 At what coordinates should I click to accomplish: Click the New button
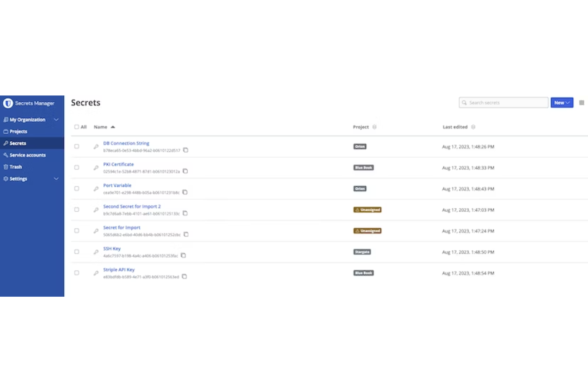pyautogui.click(x=559, y=102)
